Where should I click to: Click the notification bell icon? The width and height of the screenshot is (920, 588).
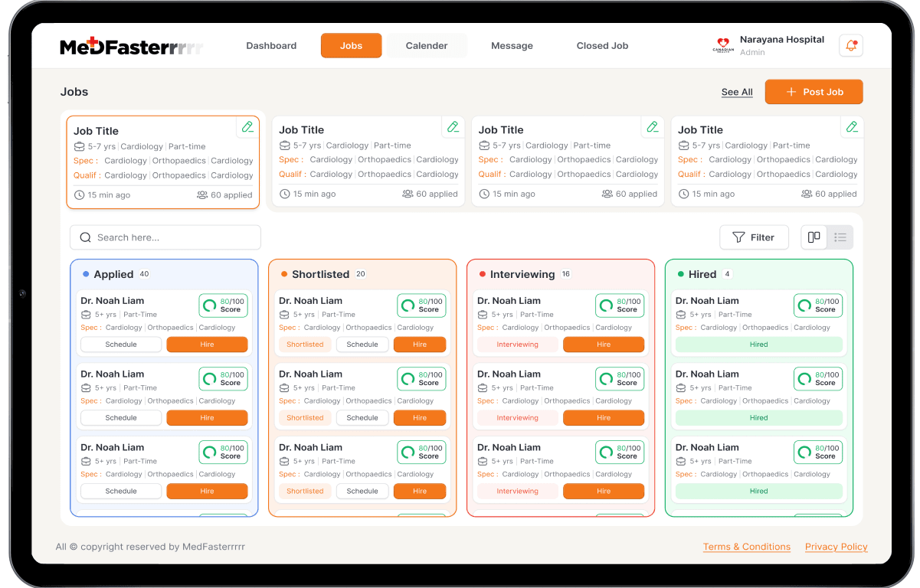point(850,46)
